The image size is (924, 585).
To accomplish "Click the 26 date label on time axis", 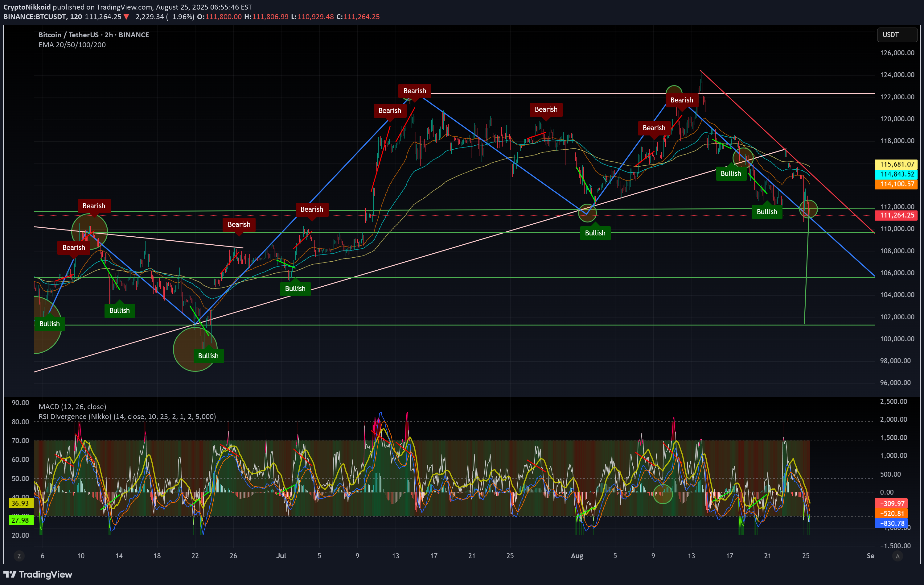I will pyautogui.click(x=233, y=555).
